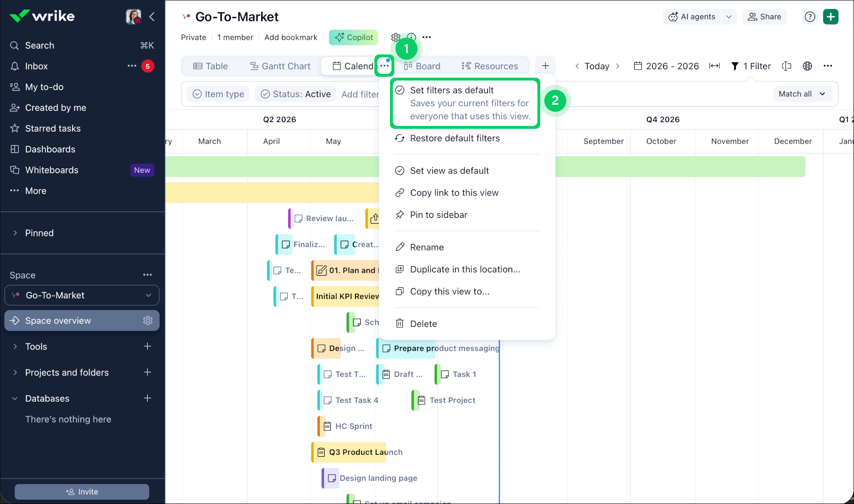Expand the Tools section

(15, 347)
